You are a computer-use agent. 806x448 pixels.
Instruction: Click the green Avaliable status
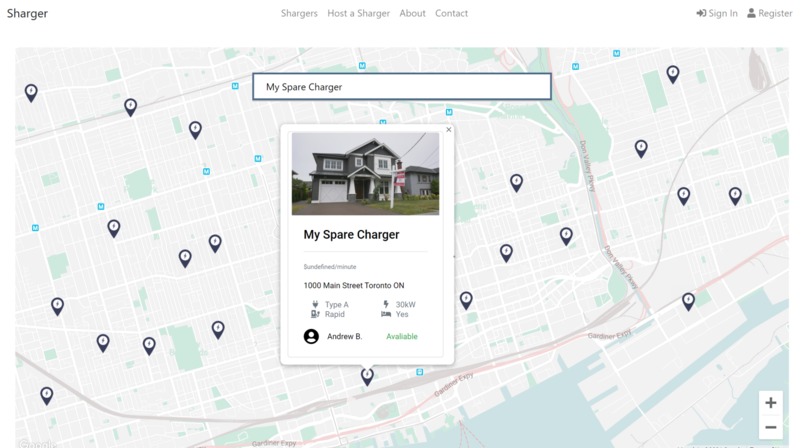tap(401, 337)
